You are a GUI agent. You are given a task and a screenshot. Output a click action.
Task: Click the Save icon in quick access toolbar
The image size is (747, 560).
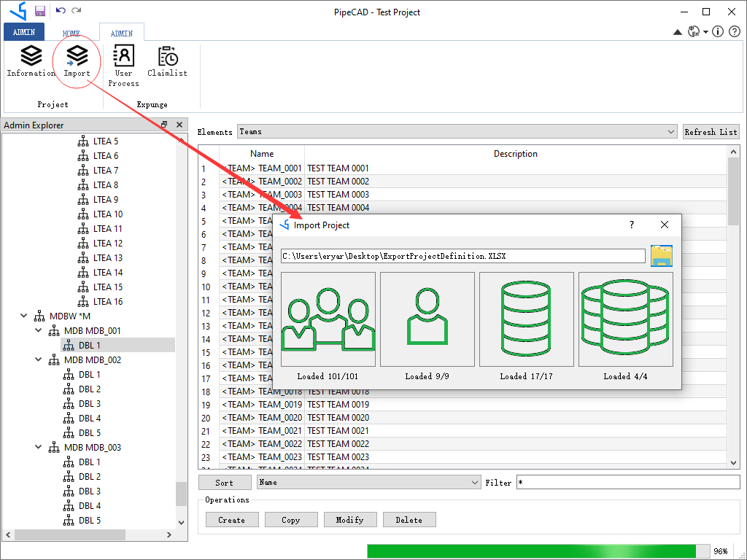pyautogui.click(x=39, y=12)
